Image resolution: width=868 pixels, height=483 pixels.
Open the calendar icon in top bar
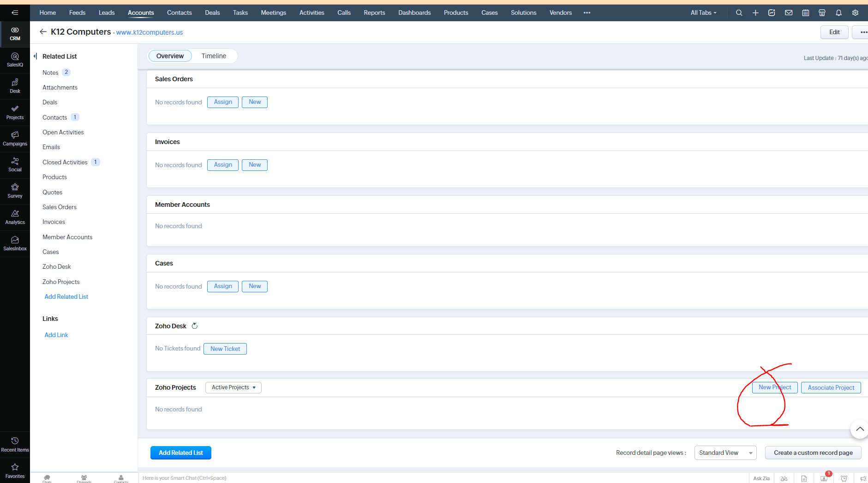(806, 13)
